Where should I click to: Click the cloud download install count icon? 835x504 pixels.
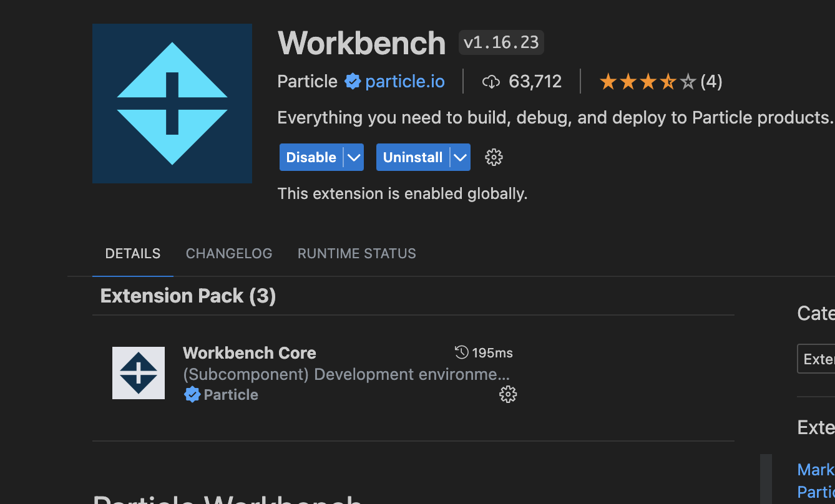491,82
